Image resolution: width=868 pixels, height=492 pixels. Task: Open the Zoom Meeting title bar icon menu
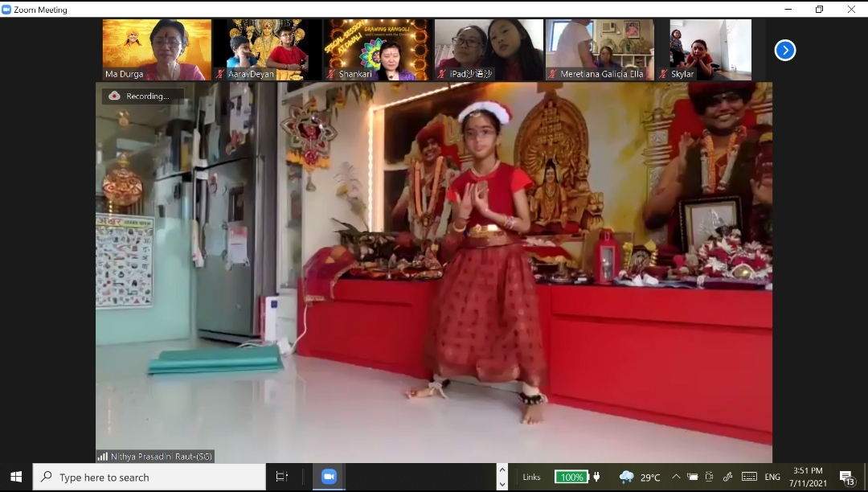[7, 10]
